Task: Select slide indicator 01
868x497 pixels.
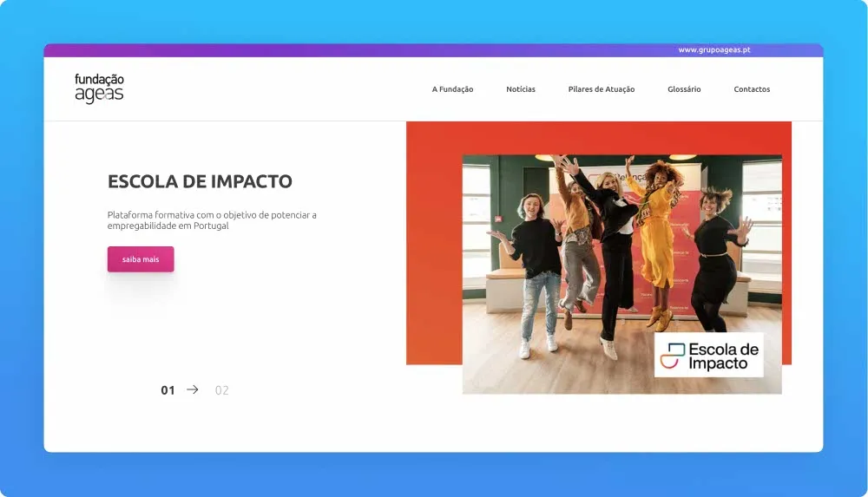Action: click(x=168, y=390)
